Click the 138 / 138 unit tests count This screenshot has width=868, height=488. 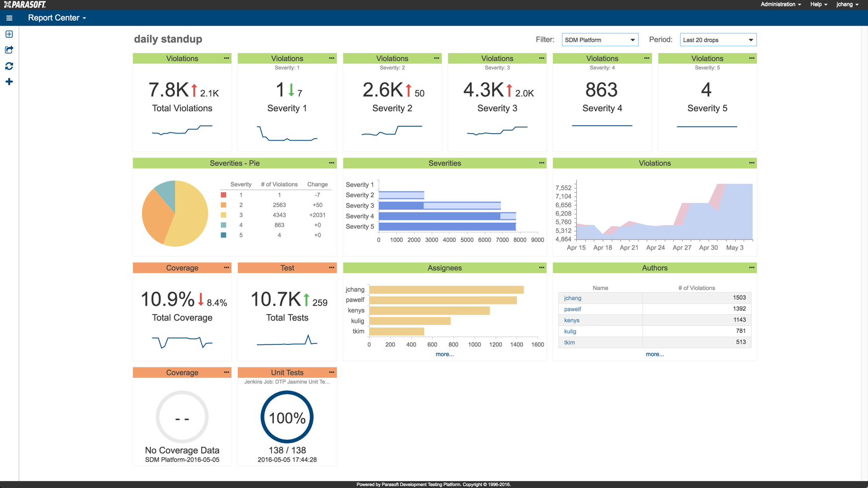pos(287,450)
